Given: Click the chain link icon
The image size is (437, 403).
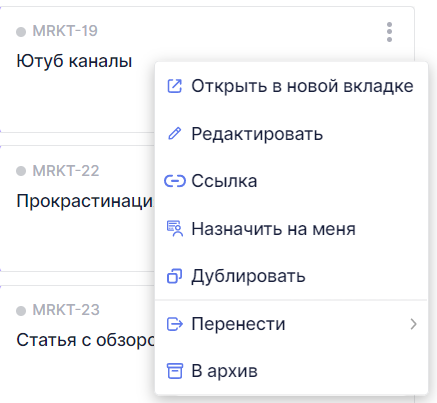Looking at the screenshot, I should tap(175, 181).
